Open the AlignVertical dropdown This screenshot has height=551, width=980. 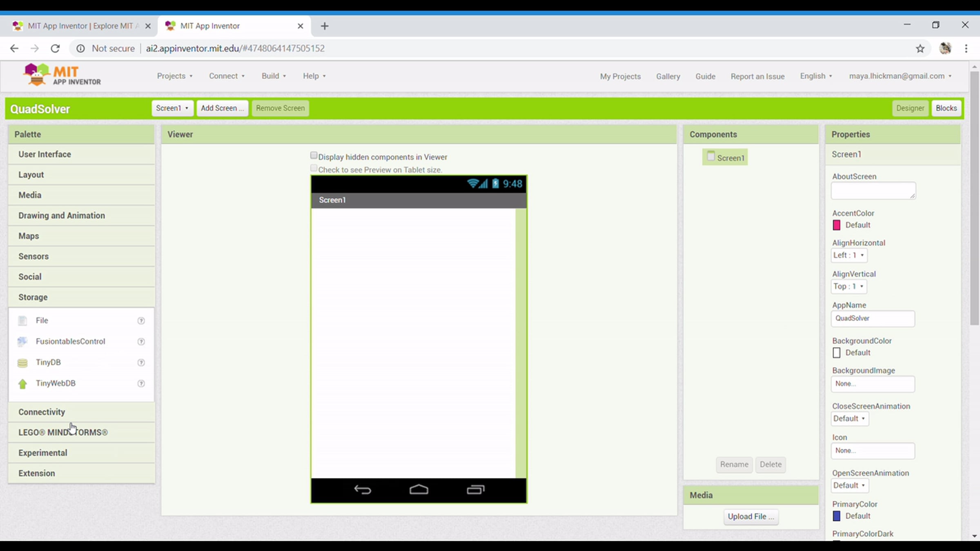849,287
